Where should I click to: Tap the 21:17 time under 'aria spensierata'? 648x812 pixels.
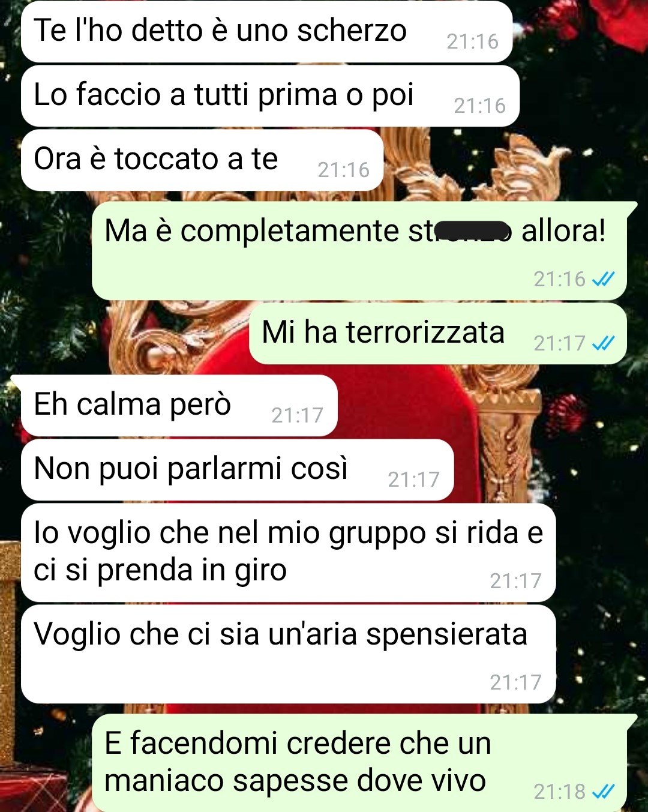[x=515, y=682]
